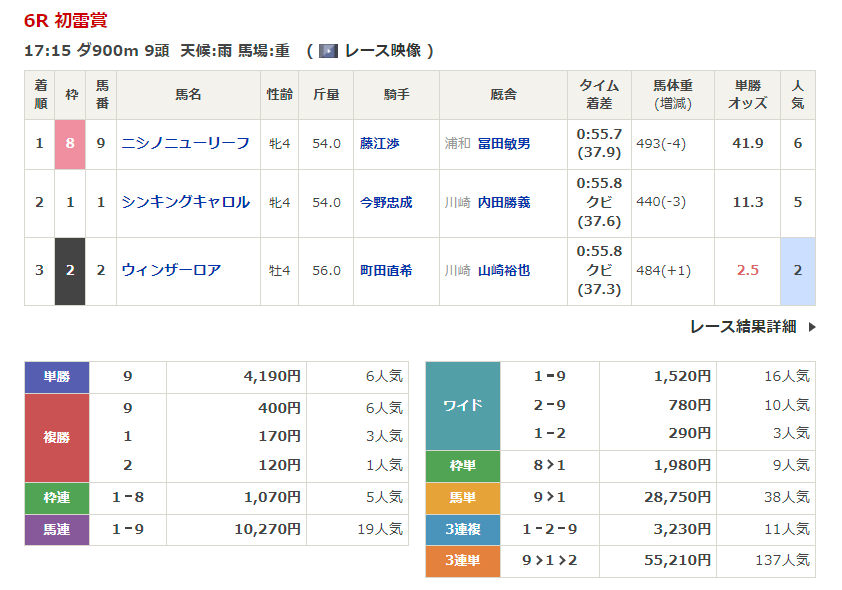Select the 単勝 payout label
Viewport: 842px width, 590px height.
click(x=57, y=377)
